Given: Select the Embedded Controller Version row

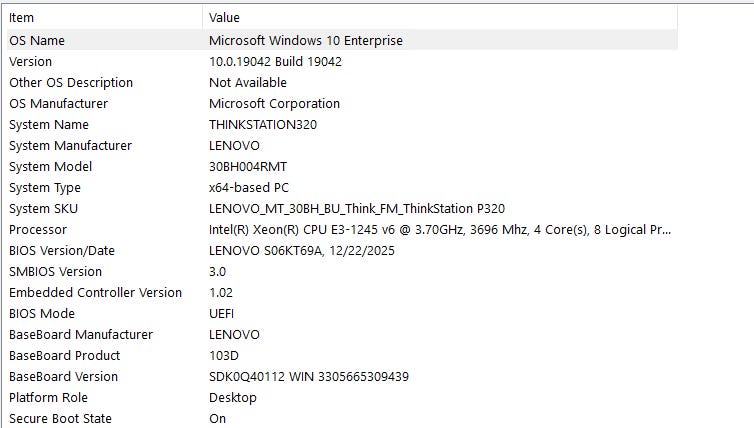Looking at the screenshot, I should [342, 292].
